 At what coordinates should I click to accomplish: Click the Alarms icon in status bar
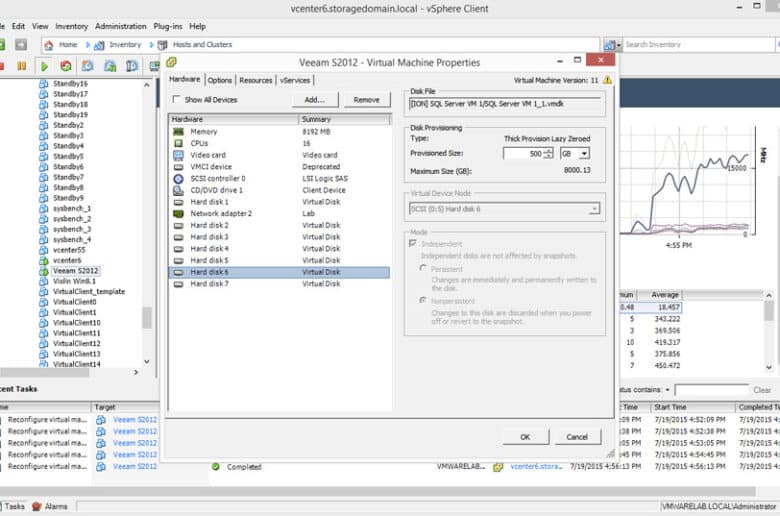[x=36, y=507]
